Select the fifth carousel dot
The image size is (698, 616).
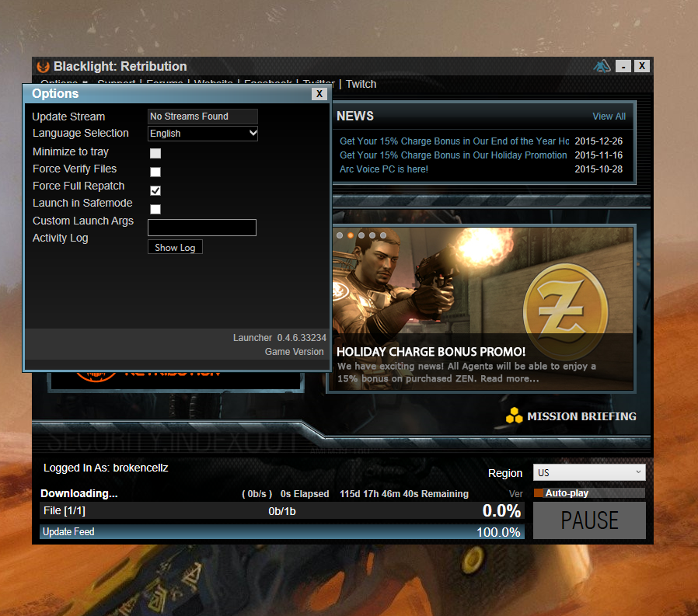pyautogui.click(x=383, y=235)
